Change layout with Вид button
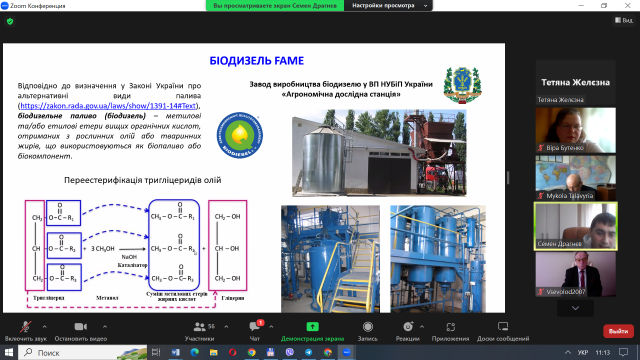This screenshot has height=360, width=640. coord(624,20)
